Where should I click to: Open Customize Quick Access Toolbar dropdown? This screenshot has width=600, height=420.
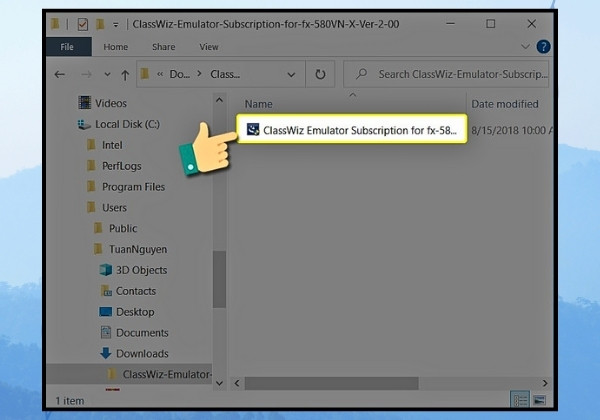click(116, 25)
